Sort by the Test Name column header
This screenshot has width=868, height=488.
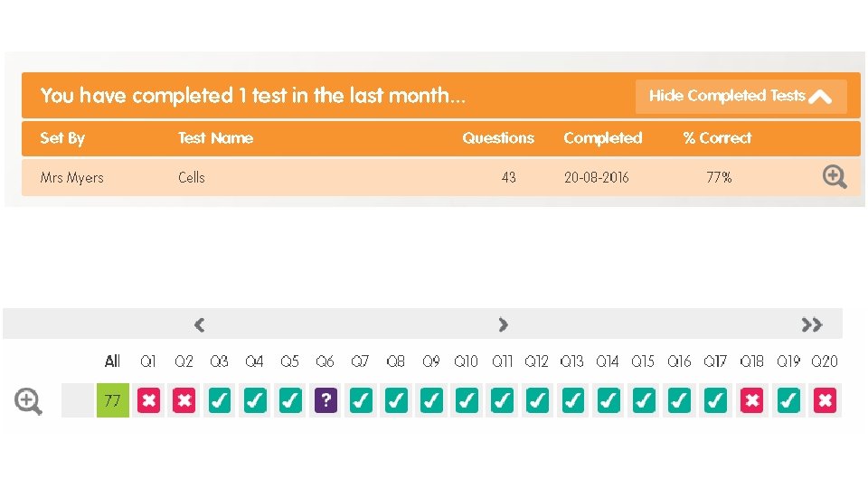tap(215, 138)
